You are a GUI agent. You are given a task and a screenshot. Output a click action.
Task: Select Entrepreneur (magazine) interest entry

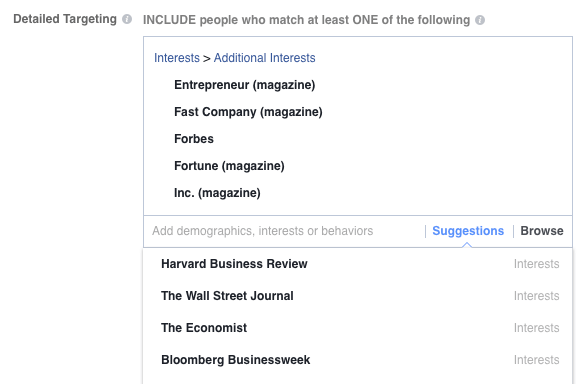click(245, 85)
